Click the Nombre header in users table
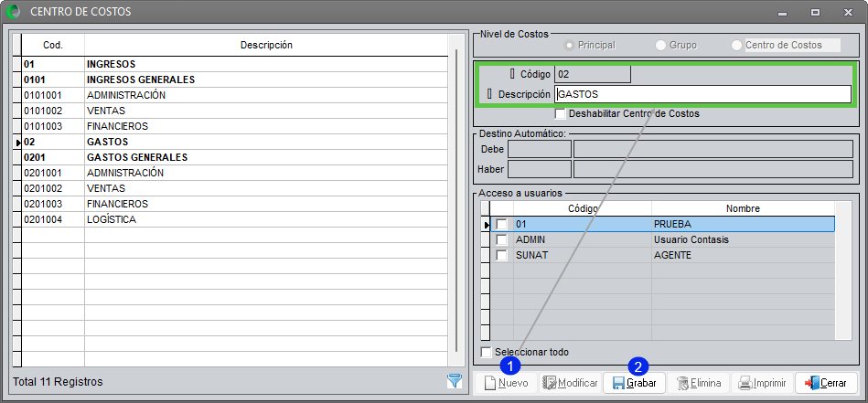Image resolution: width=868 pixels, height=403 pixels. tap(743, 208)
